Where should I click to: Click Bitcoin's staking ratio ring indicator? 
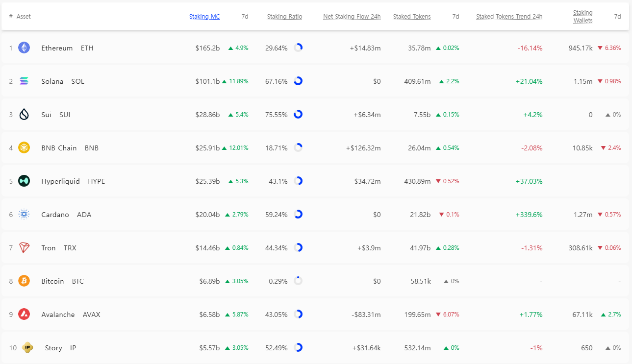click(x=298, y=281)
